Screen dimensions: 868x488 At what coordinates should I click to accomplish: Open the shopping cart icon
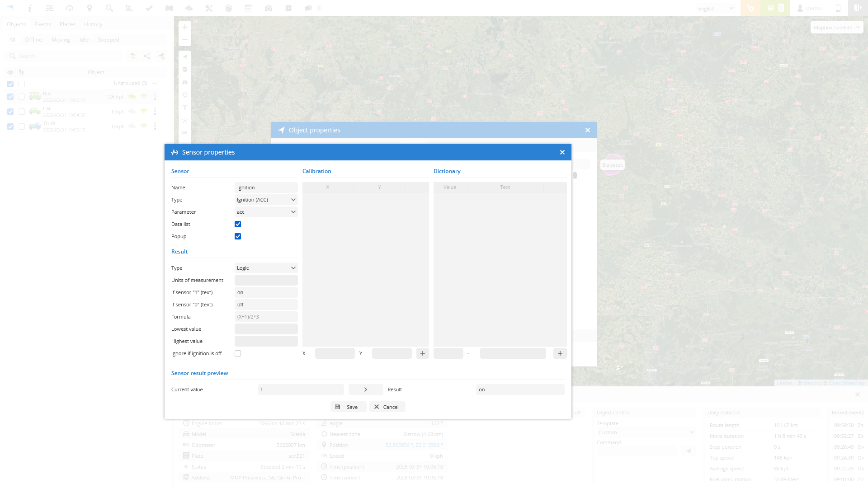(770, 8)
